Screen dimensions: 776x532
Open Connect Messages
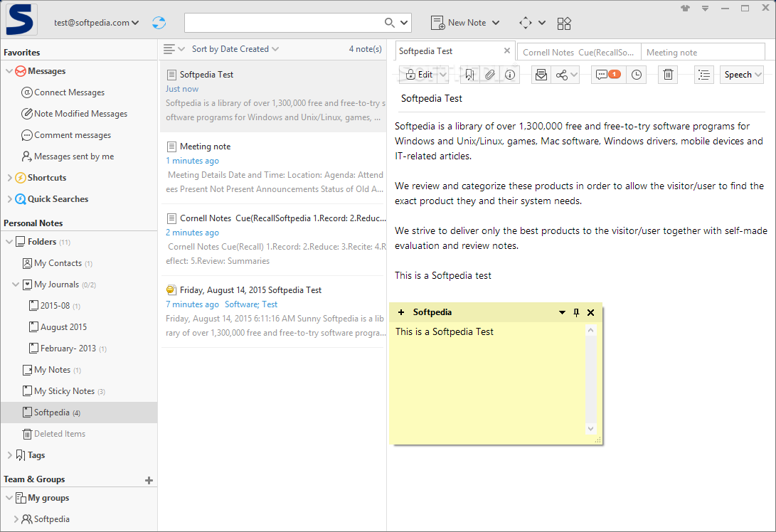pyautogui.click(x=69, y=92)
